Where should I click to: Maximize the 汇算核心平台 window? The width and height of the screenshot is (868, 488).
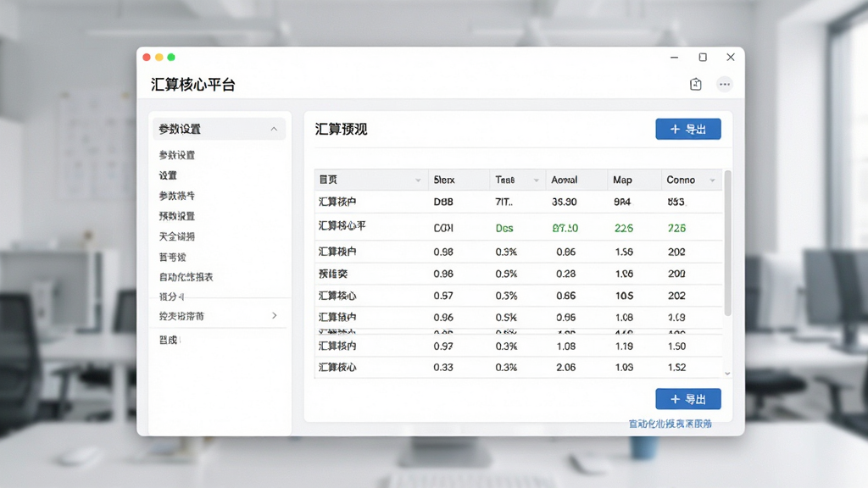(703, 57)
